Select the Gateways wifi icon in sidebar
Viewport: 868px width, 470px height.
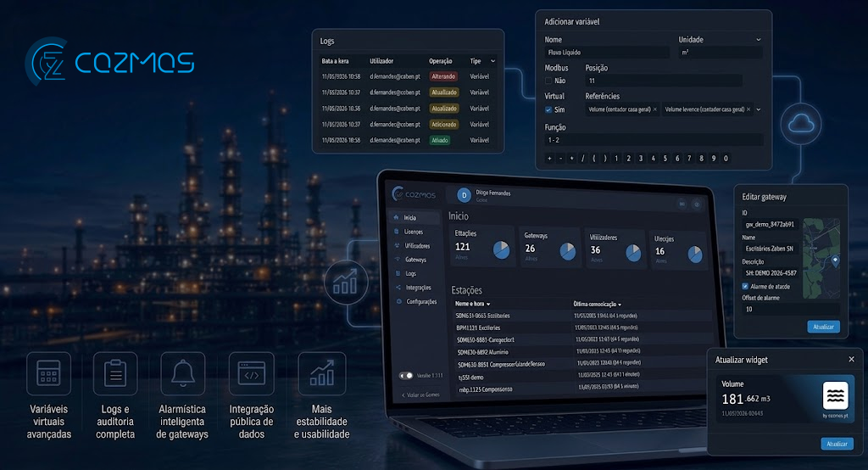pos(397,259)
